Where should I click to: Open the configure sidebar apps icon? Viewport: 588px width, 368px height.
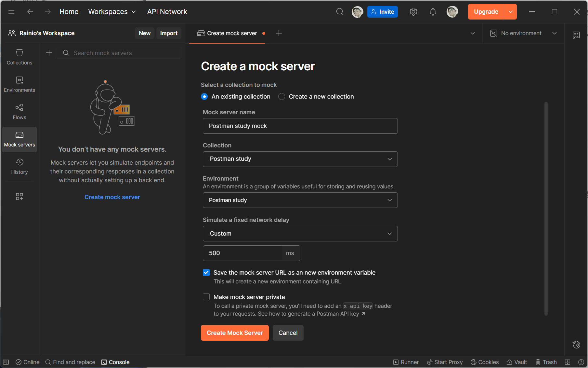[x=20, y=197]
